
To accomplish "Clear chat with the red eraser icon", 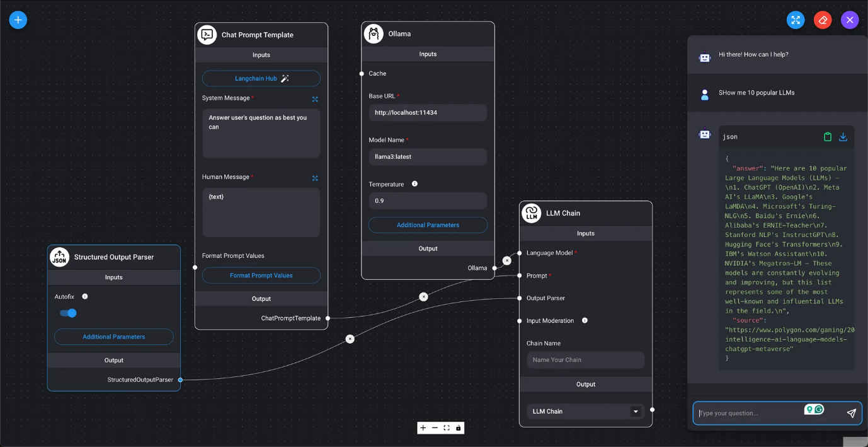I will coord(823,20).
